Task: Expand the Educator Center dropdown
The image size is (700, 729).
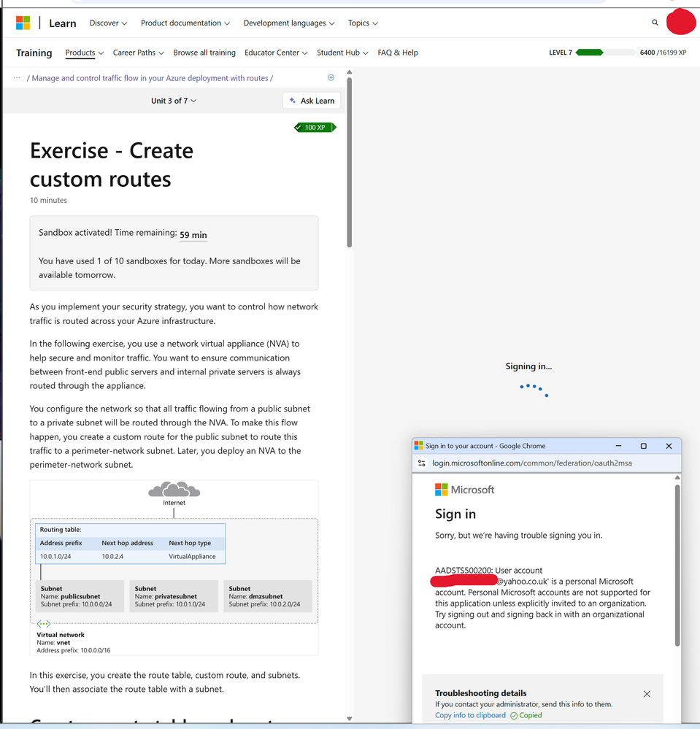Action: coord(276,53)
